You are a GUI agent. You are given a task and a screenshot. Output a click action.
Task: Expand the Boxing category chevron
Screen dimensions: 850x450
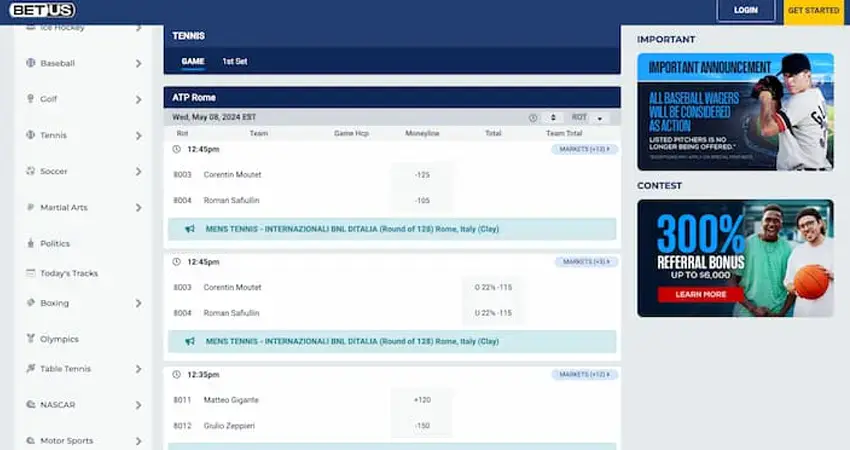139,303
